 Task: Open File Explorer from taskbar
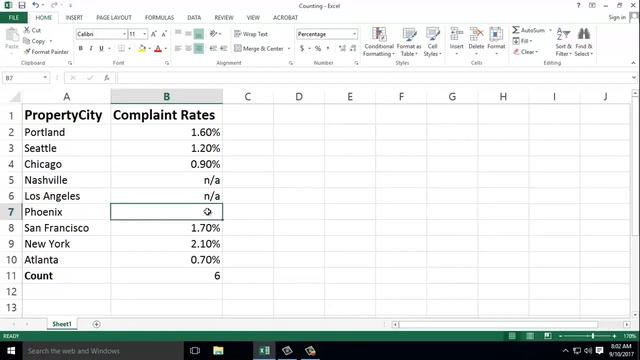pyautogui.click(x=218, y=351)
